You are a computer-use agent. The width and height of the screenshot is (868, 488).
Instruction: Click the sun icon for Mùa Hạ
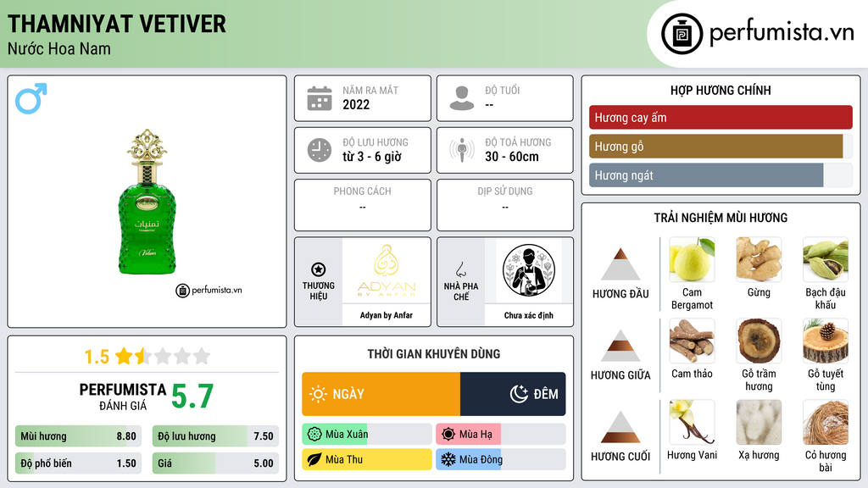[x=448, y=435]
